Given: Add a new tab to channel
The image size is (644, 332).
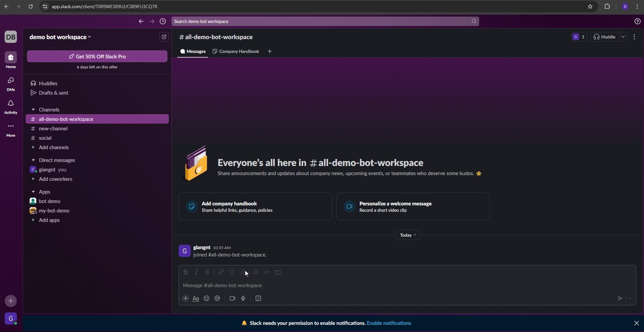Looking at the screenshot, I should pyautogui.click(x=270, y=52).
